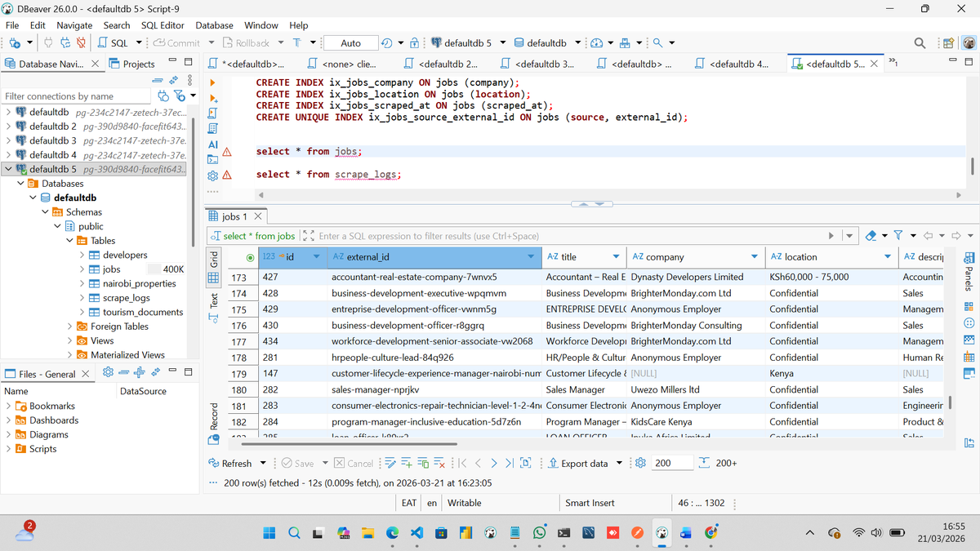
Task: Expand the Bookmarks folder in Files panel
Action: click(x=9, y=406)
